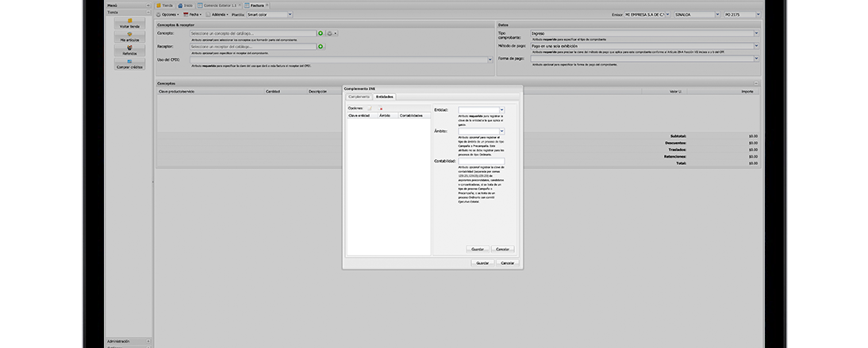868x348 pixels.
Task: Open the Ámbito dropdown in the dialog
Action: tap(501, 131)
